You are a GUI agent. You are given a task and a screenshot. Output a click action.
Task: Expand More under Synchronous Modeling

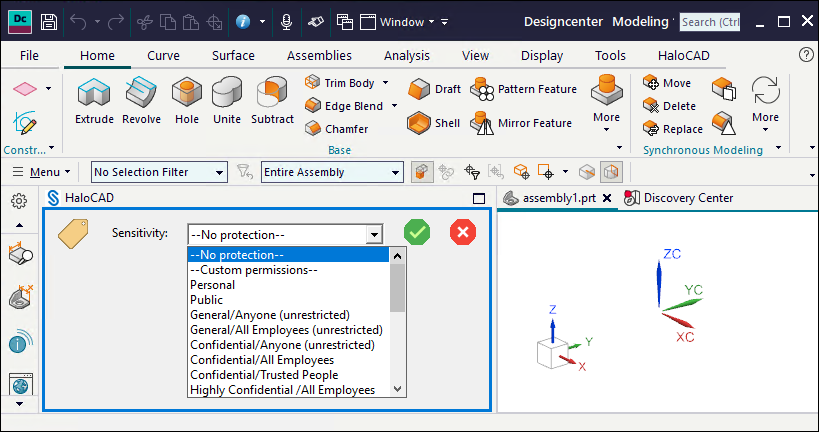tap(765, 103)
